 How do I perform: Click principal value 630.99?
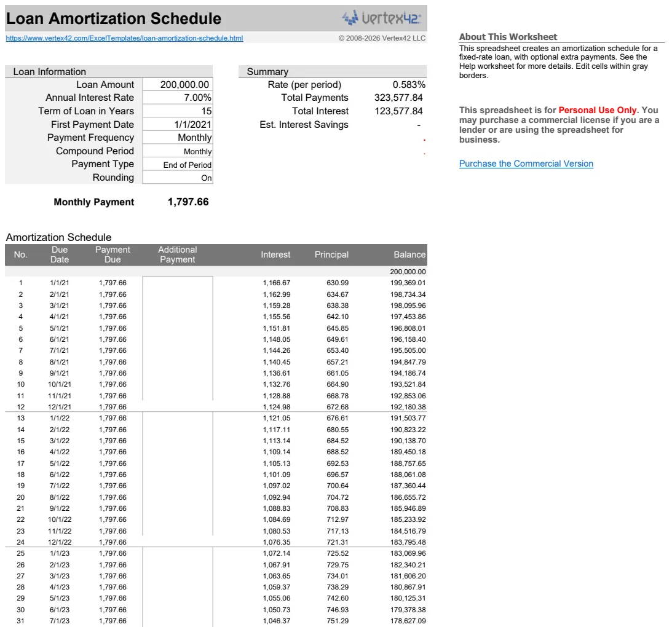338,283
